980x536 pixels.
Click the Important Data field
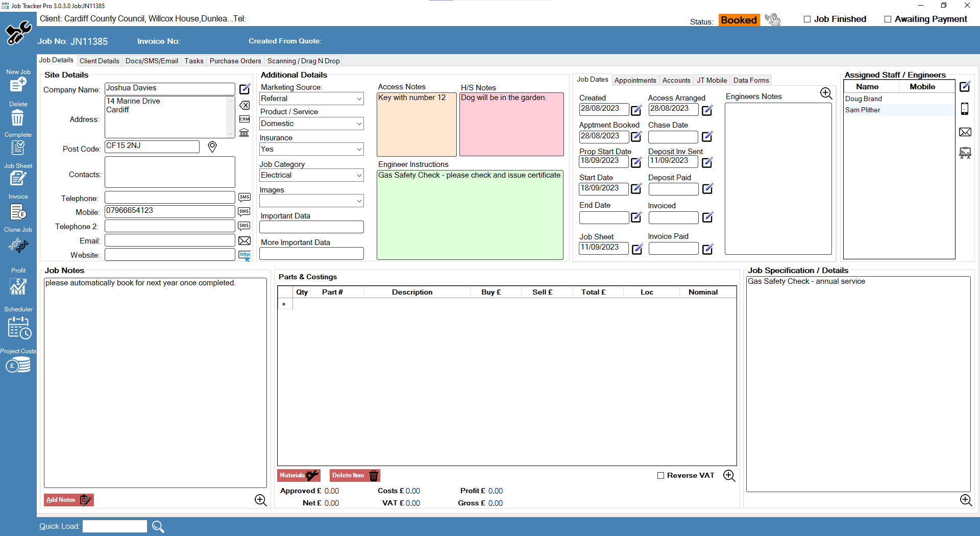(311, 227)
